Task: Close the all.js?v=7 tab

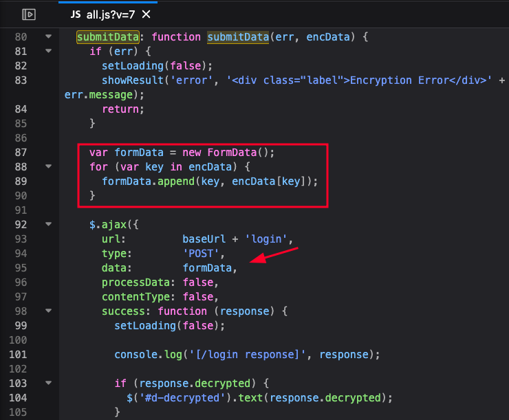Action: [145, 14]
